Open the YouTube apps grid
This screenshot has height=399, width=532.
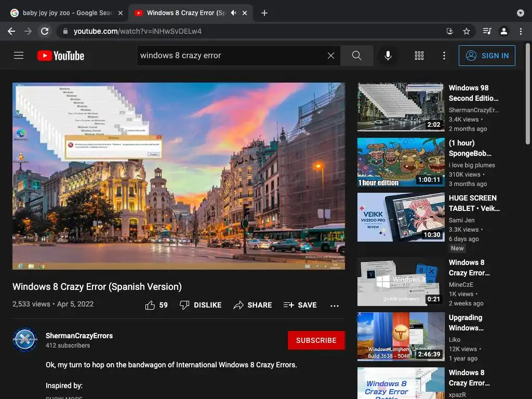[419, 56]
